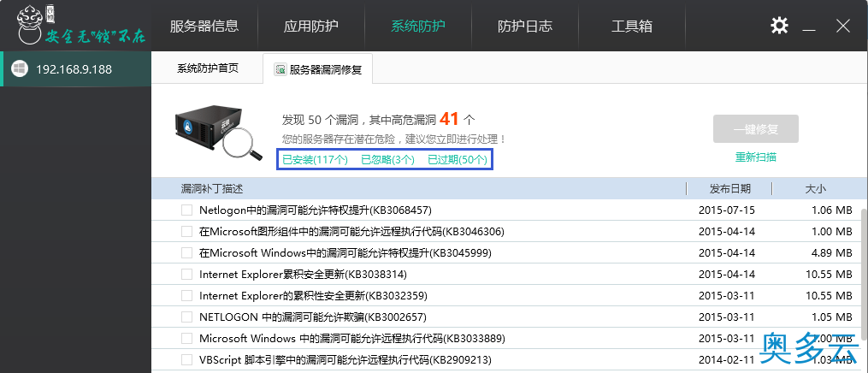Image resolution: width=868 pixels, height=373 pixels.
Task: Open the 工具箱 toolbox
Action: pyautogui.click(x=632, y=26)
